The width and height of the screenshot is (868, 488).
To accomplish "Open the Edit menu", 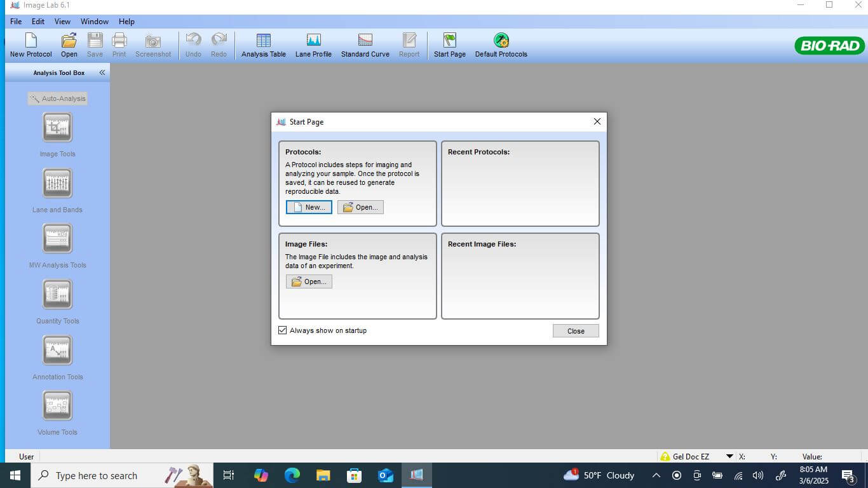I will click(x=38, y=21).
